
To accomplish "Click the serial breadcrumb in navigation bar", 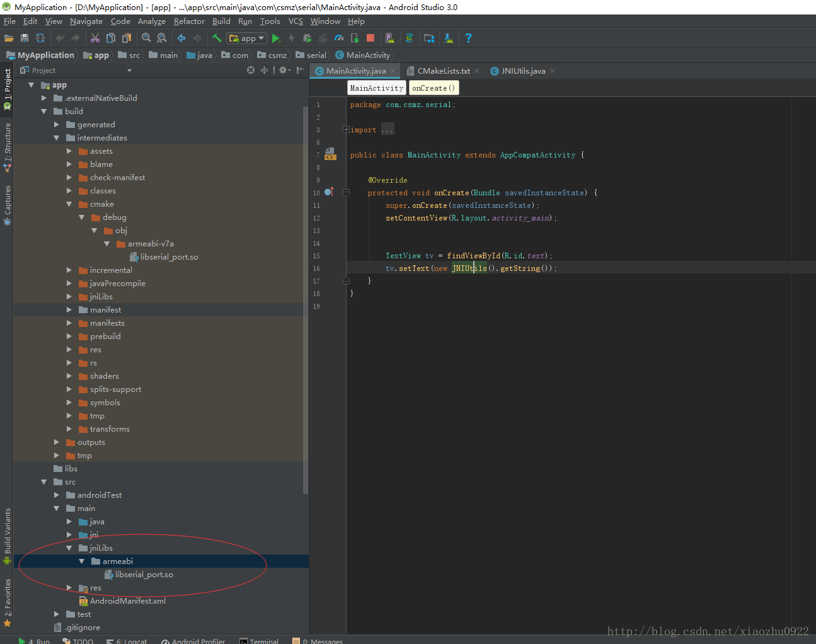I will (311, 55).
